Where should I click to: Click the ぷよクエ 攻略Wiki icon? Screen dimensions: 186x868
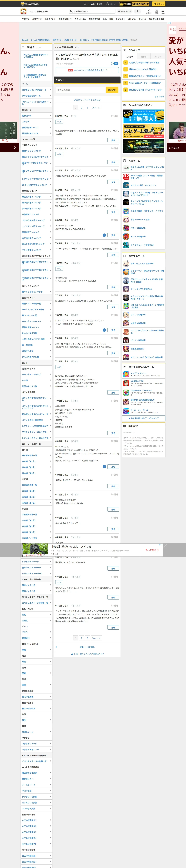[126, 306]
